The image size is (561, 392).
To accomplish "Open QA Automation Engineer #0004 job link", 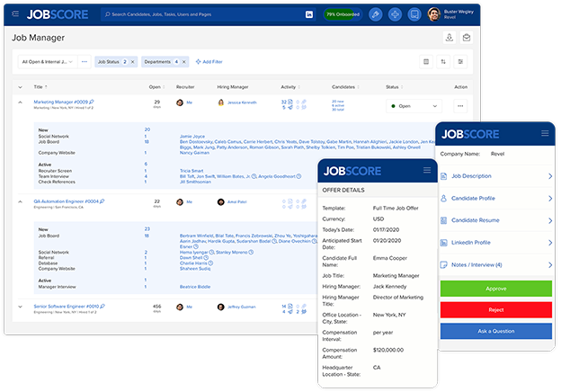I will pyautogui.click(x=66, y=201).
